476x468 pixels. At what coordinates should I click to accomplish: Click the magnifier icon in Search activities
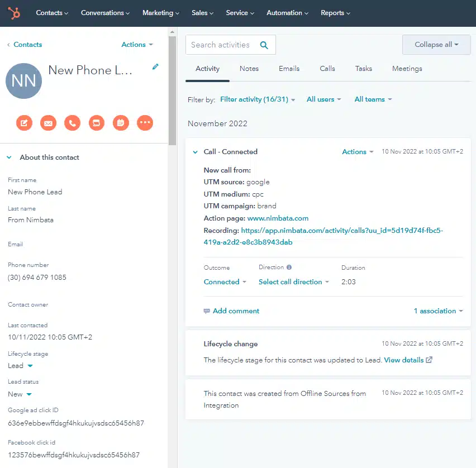(x=264, y=45)
